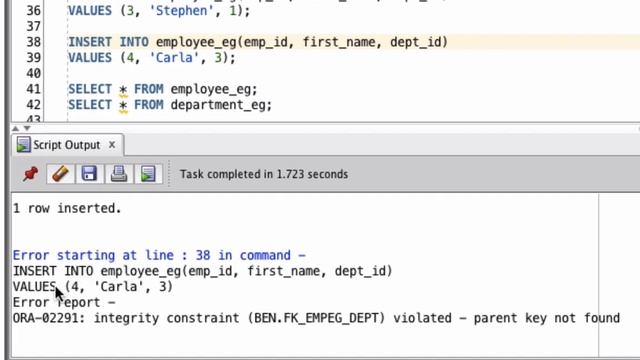The width and height of the screenshot is (640, 360).
Task: Click line number 42 in gutter
Action: (33, 105)
